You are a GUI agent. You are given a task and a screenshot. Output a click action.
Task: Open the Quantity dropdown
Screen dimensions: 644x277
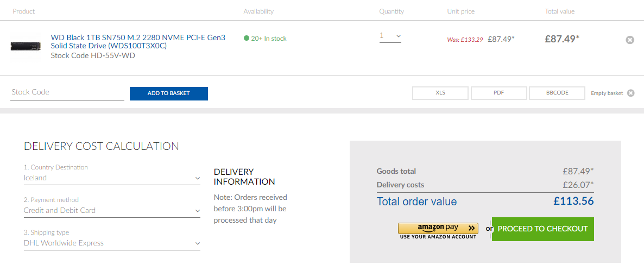pos(390,36)
